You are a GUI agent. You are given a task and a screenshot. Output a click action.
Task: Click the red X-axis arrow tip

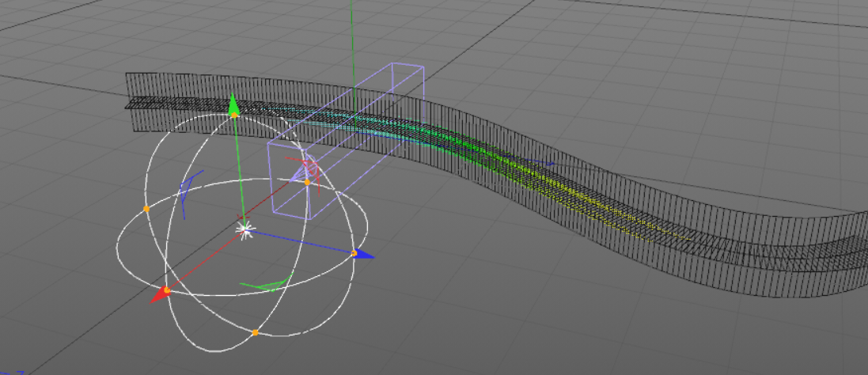(x=159, y=295)
